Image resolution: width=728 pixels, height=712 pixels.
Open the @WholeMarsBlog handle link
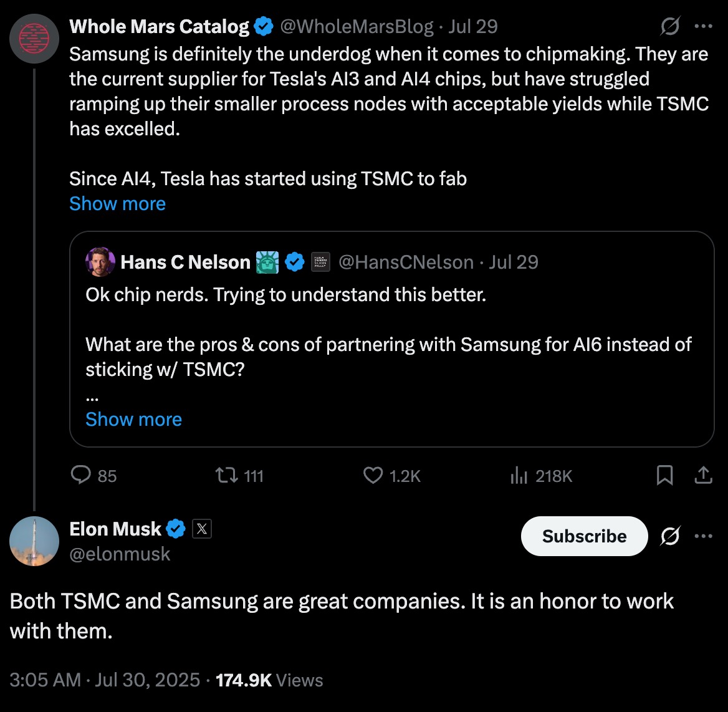tap(357, 26)
